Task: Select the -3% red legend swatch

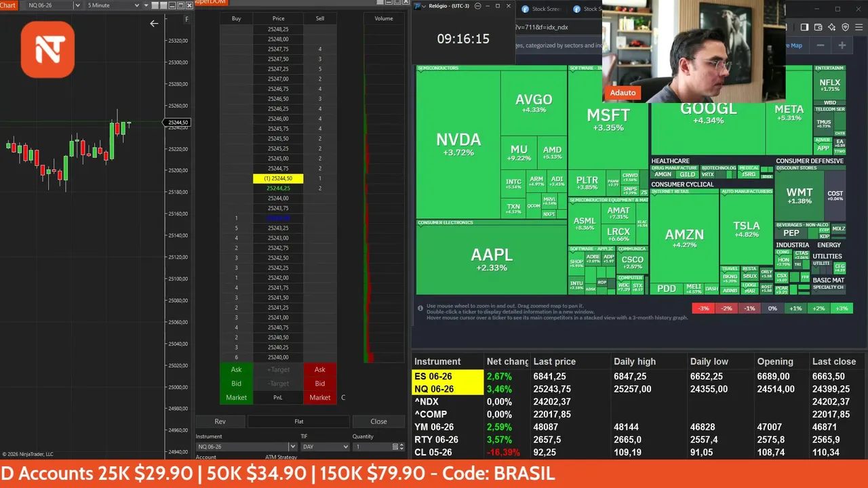Action: pyautogui.click(x=704, y=308)
